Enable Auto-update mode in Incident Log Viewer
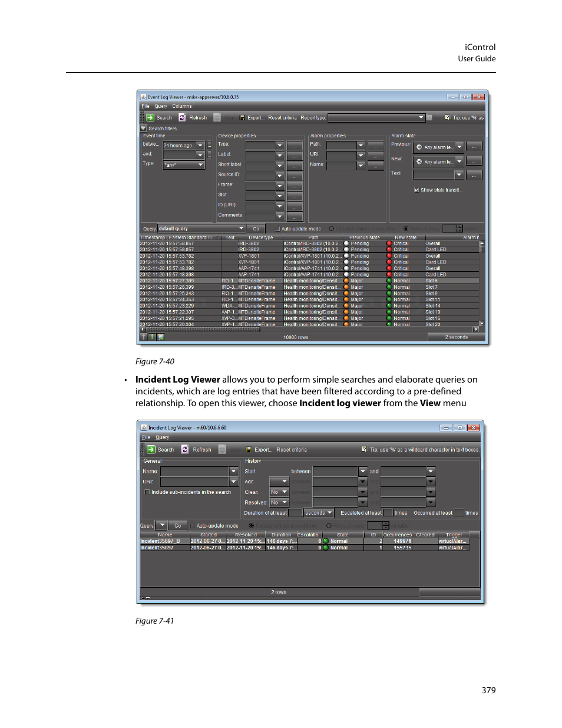The image size is (562, 728). pyautogui.click(x=193, y=526)
